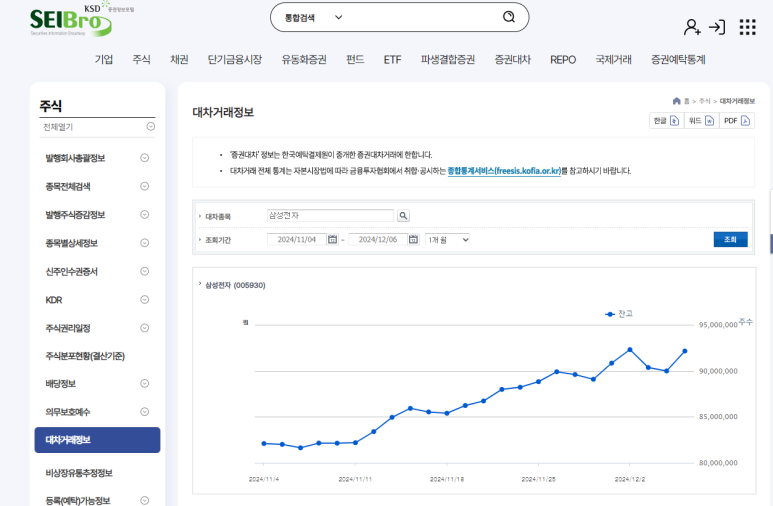The height and width of the screenshot is (506, 773).
Task: Click the home breadcrumb icon
Action: pos(676,101)
